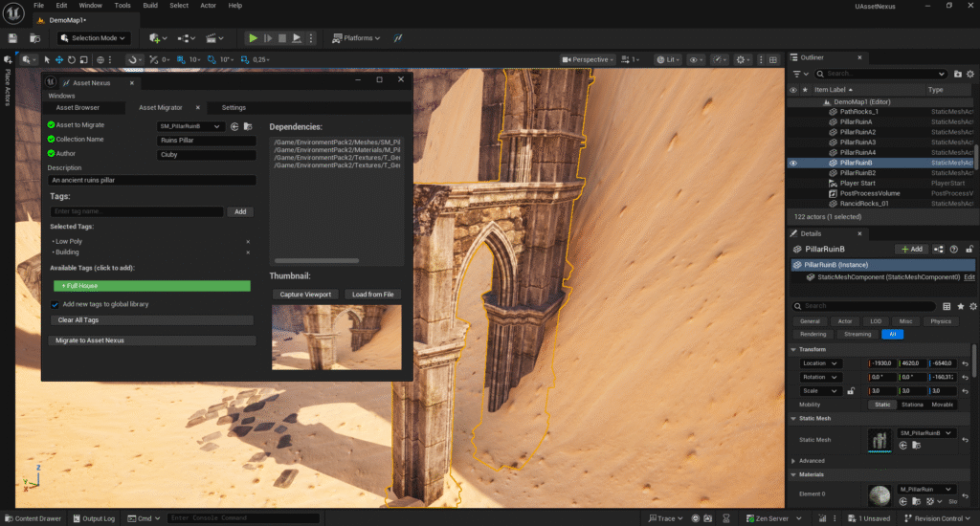The width and height of the screenshot is (980, 526).
Task: Click browse-to-asset folder icon beside SM_PillarRuinB
Action: [x=248, y=125]
